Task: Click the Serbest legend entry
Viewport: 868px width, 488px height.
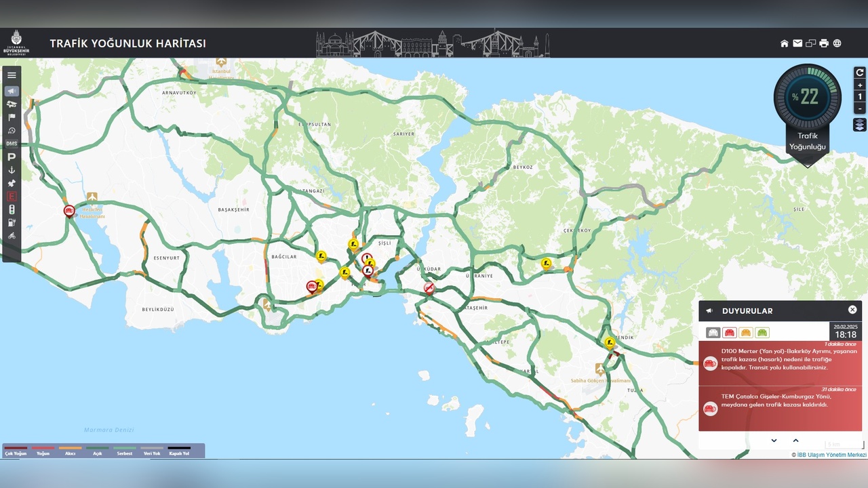Action: coord(125,450)
